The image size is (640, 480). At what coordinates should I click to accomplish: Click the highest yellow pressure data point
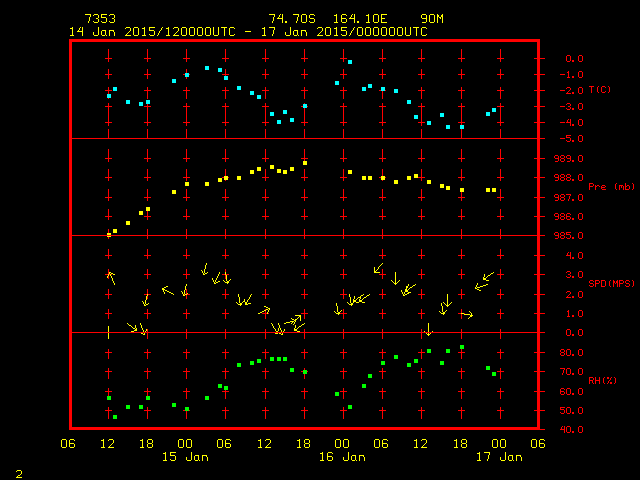coord(305,163)
